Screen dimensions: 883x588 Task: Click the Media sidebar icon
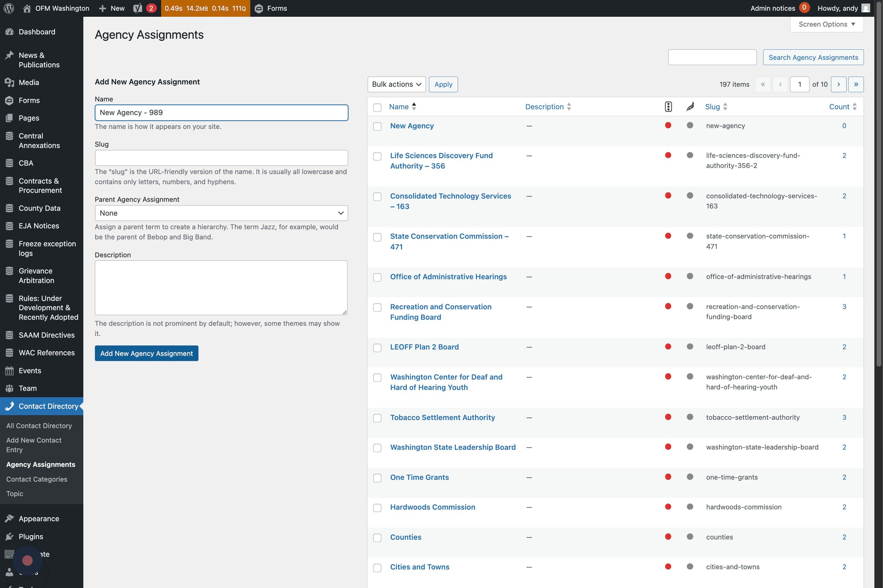[9, 82]
